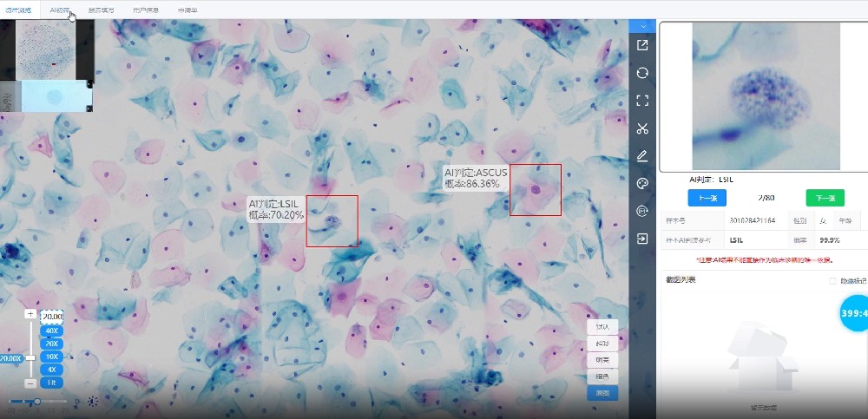Click the 20.00 magnification input field
Viewport: 868px width, 419px height.
51,317
